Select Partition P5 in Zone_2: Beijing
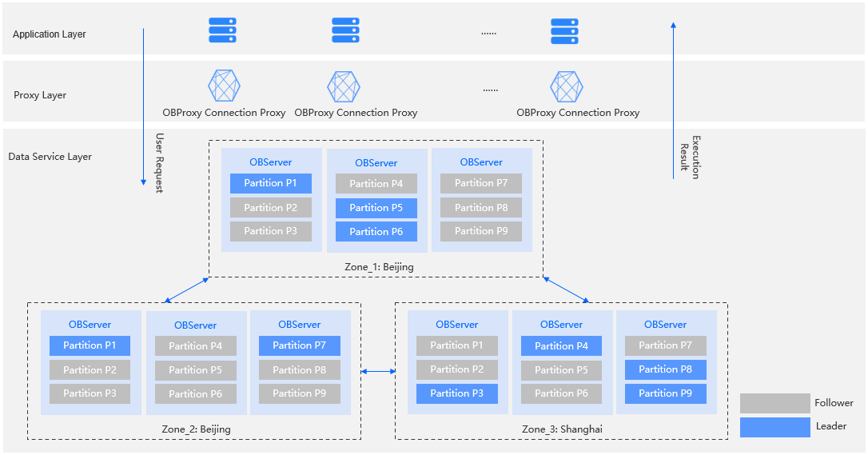Screen dimensions: 868x455 [x=195, y=370]
